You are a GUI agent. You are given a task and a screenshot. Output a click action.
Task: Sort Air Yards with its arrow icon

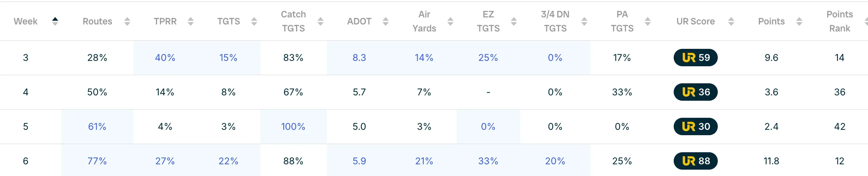pos(450,21)
